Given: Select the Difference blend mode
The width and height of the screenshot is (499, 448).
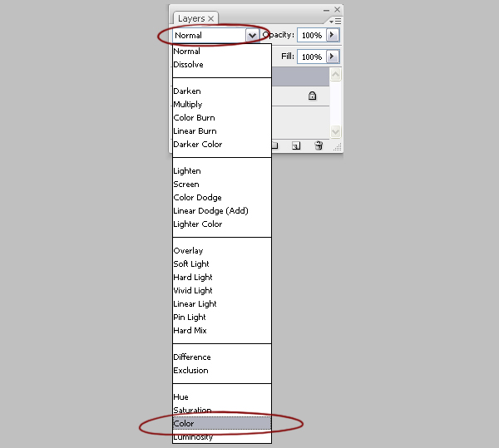Looking at the screenshot, I should click(x=222, y=357).
